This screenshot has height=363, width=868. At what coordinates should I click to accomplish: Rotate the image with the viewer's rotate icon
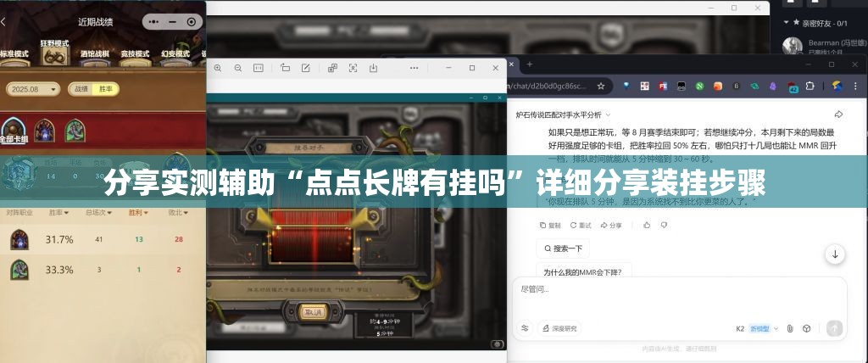tap(285, 68)
